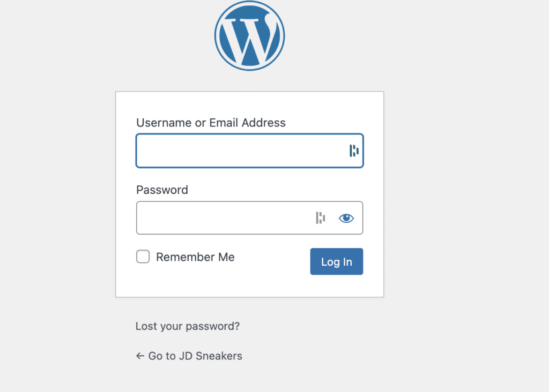Click the blue ring of the WordPress logo

tap(217, 36)
